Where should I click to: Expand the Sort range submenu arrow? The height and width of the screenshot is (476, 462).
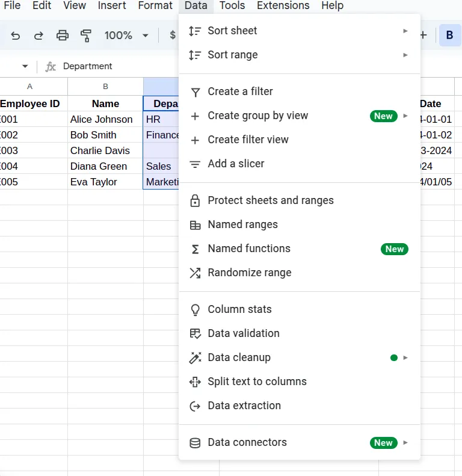405,55
